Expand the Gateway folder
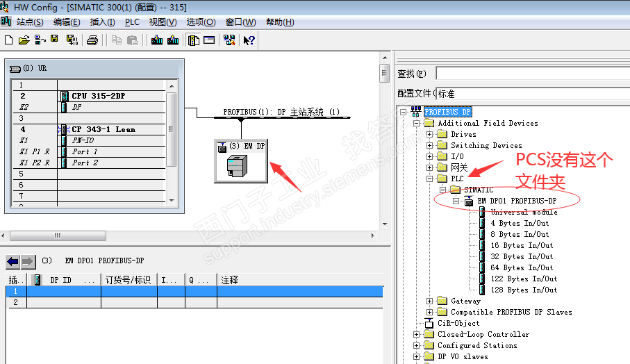 pos(429,301)
